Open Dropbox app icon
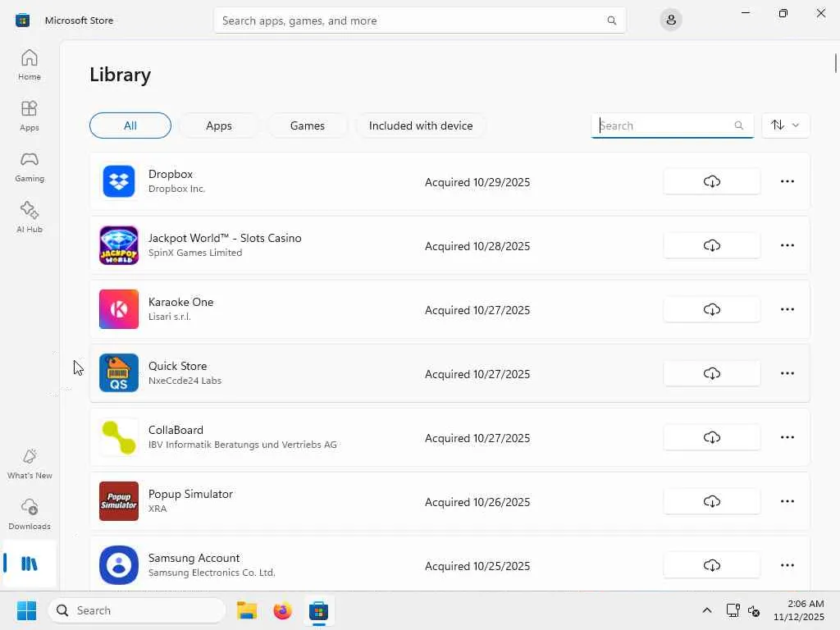The height and width of the screenshot is (630, 840). tap(119, 181)
